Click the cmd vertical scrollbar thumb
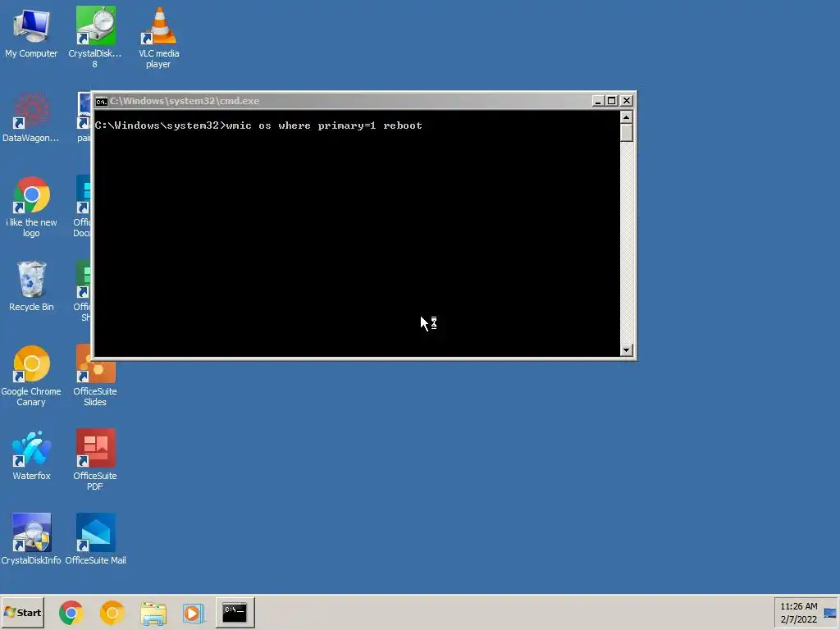 click(x=626, y=132)
